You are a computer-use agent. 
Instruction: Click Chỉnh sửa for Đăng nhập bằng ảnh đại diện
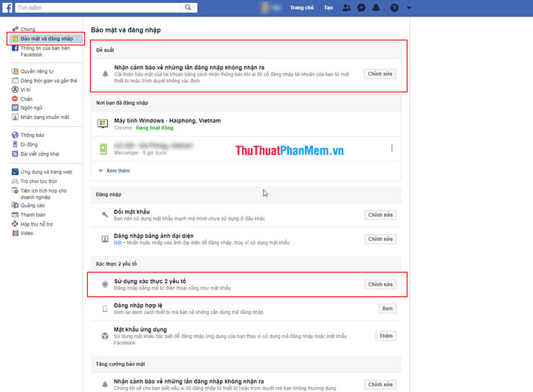[x=380, y=239]
